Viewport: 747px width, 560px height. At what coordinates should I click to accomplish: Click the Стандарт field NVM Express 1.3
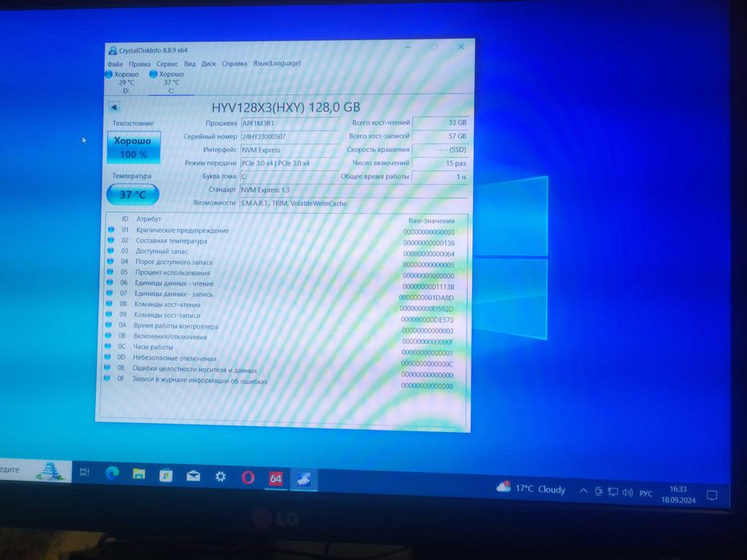354,190
